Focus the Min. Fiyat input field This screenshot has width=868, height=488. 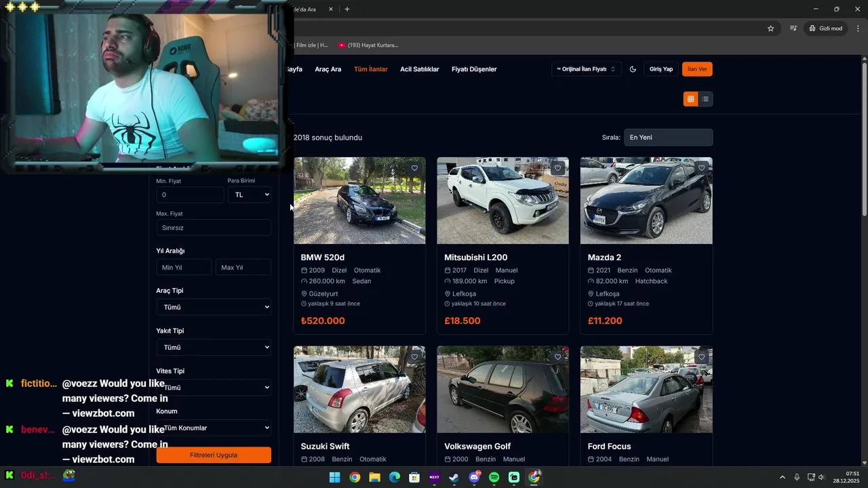[x=190, y=195]
